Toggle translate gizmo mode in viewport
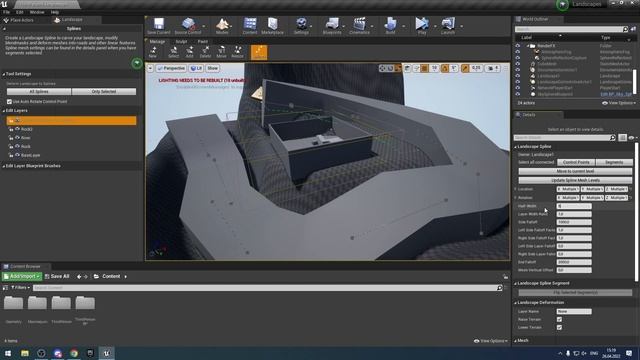 [382, 69]
